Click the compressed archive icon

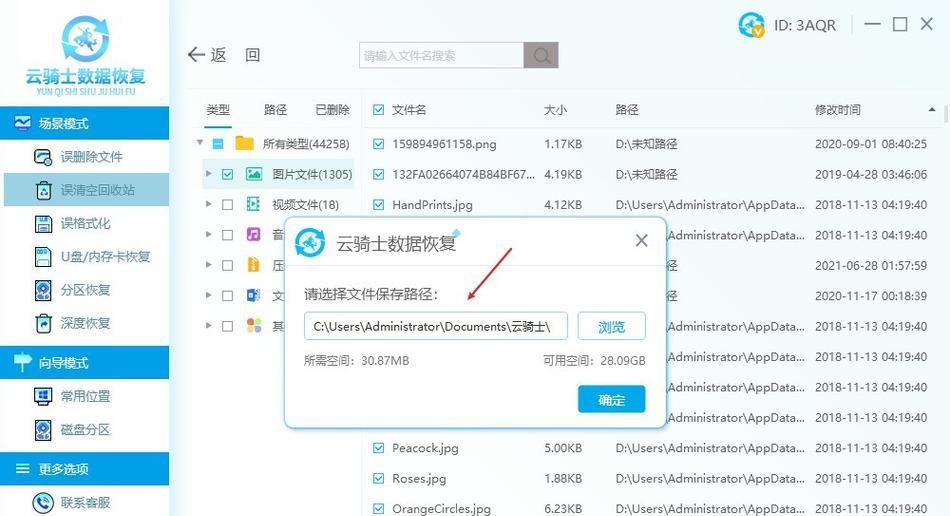(x=253, y=265)
